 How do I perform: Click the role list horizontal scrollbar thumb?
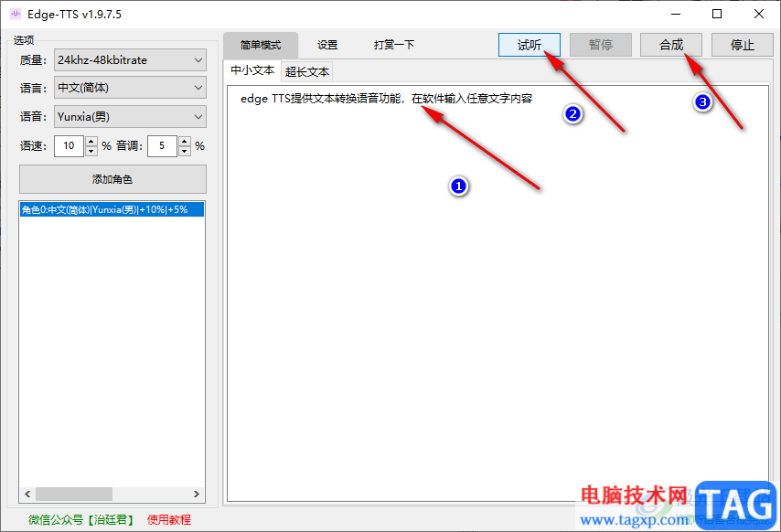click(74, 495)
